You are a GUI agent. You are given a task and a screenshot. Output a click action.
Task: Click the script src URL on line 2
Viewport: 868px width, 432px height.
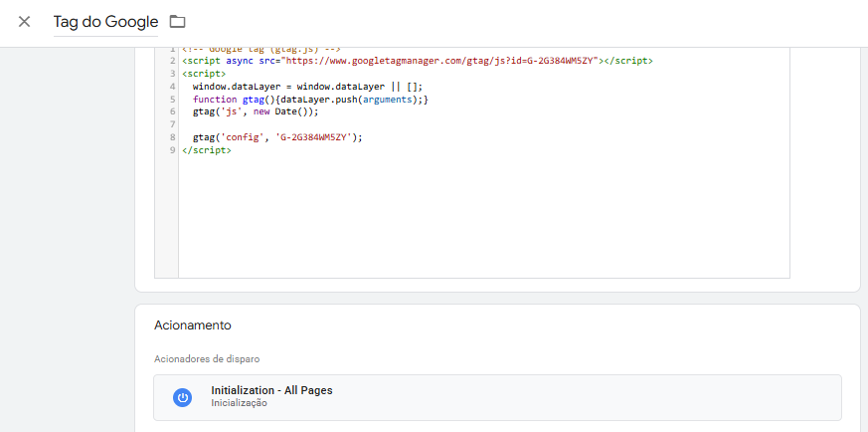(441, 61)
